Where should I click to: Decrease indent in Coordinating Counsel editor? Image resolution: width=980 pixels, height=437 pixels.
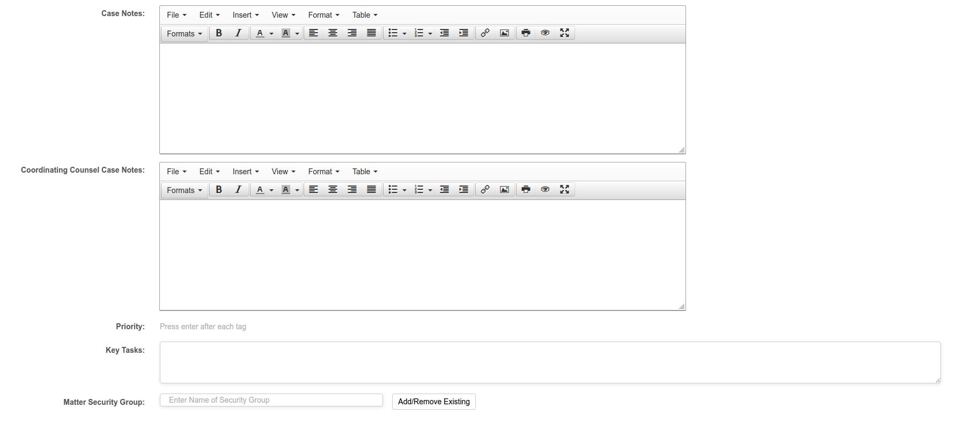point(445,190)
